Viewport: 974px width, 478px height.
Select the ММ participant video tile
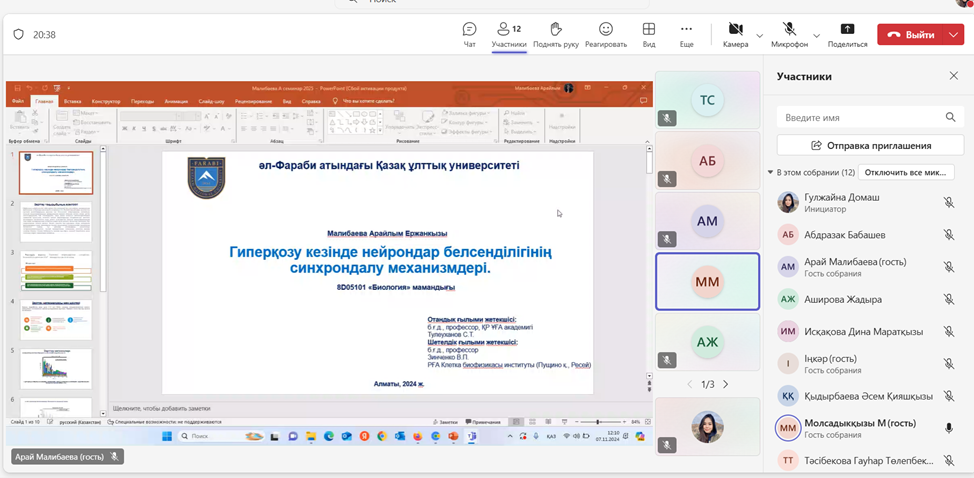(x=708, y=281)
